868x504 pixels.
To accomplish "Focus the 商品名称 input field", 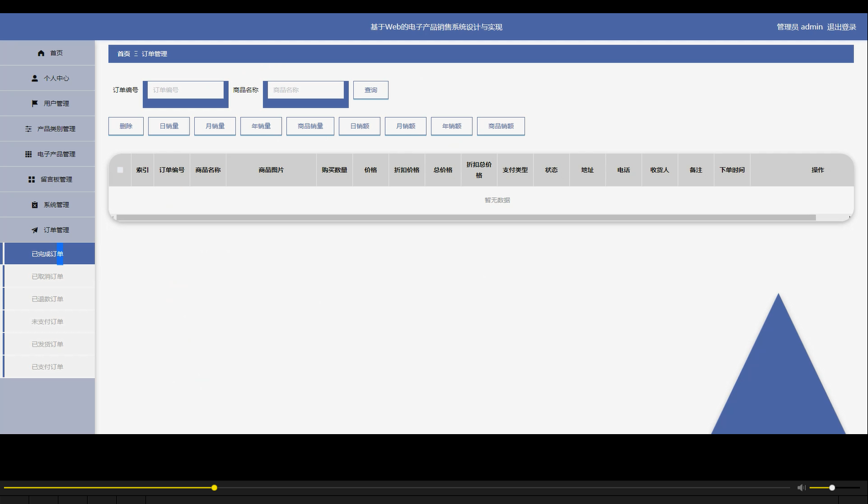I will (x=306, y=90).
